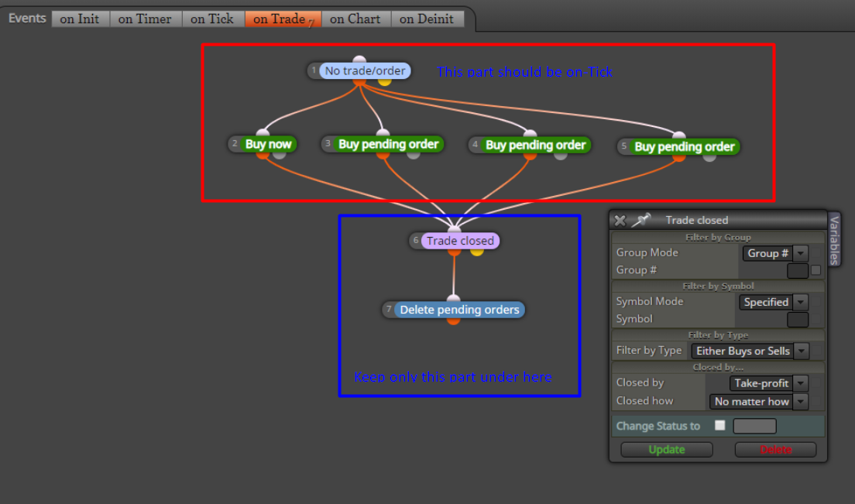Click orange output dot under Trade closed
The height and width of the screenshot is (504, 855).
pyautogui.click(x=454, y=252)
